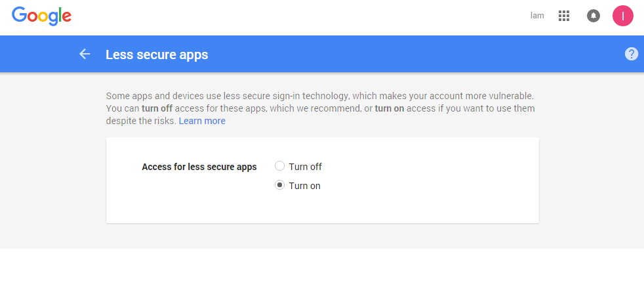Open the pink account avatar
Screen dimensions: 644x302
[x=622, y=16]
